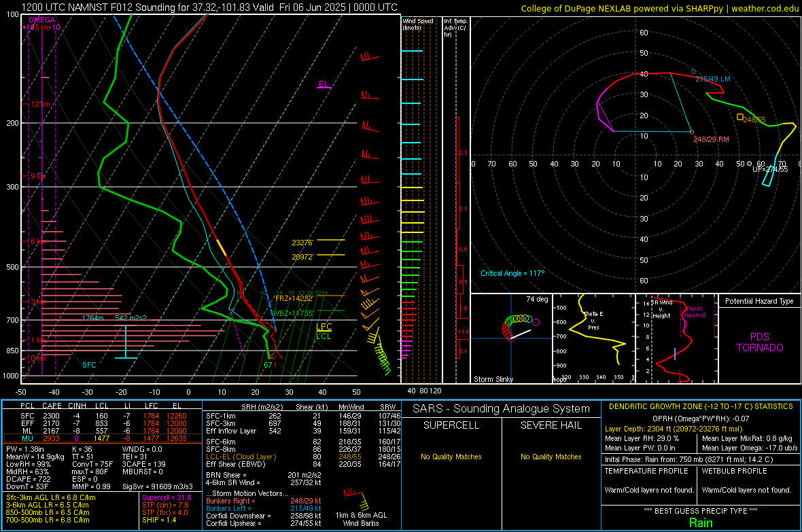Select the PDS TORNADO hazard text

pos(760,342)
